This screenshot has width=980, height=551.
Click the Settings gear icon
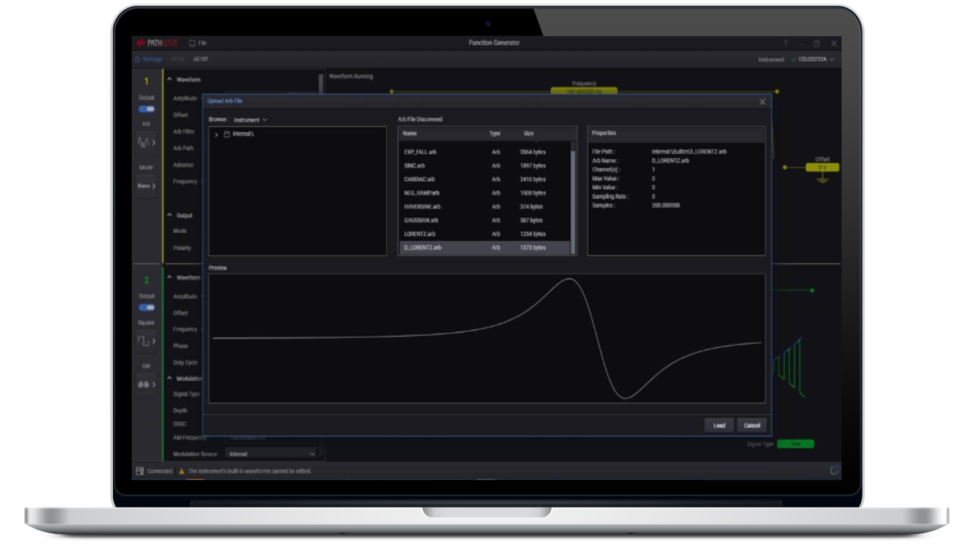click(x=138, y=59)
